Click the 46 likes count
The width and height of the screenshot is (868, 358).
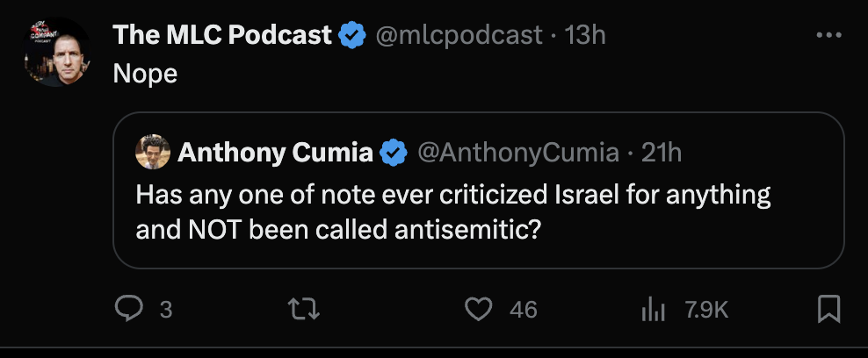point(523,310)
